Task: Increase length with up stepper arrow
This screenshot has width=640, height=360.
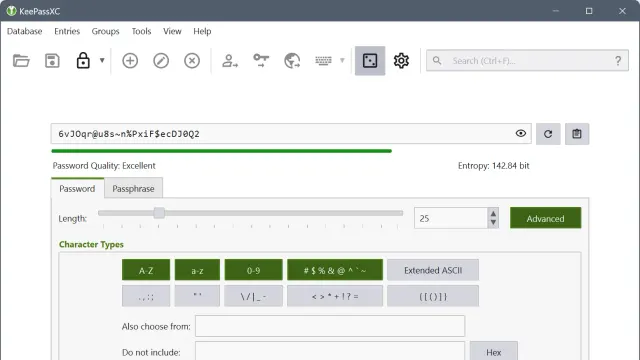Action: tap(493, 213)
